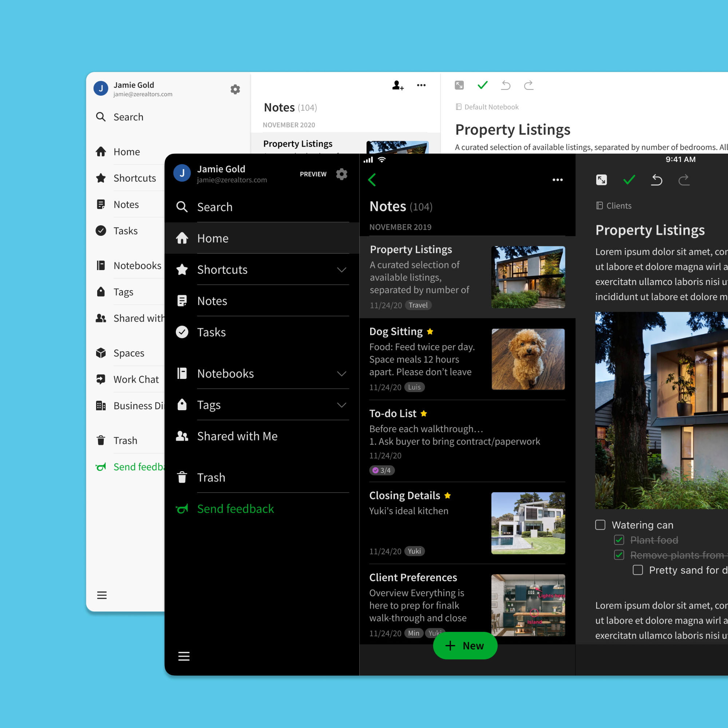Click the settings gear in the dark sidebar
Image resolution: width=728 pixels, height=728 pixels.
click(x=341, y=174)
